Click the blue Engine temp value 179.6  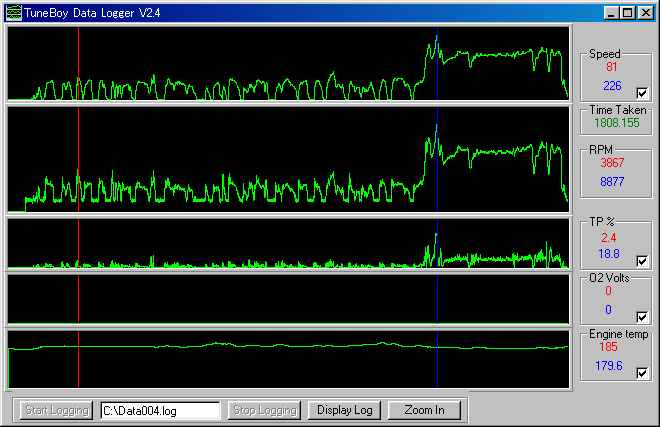click(x=609, y=366)
